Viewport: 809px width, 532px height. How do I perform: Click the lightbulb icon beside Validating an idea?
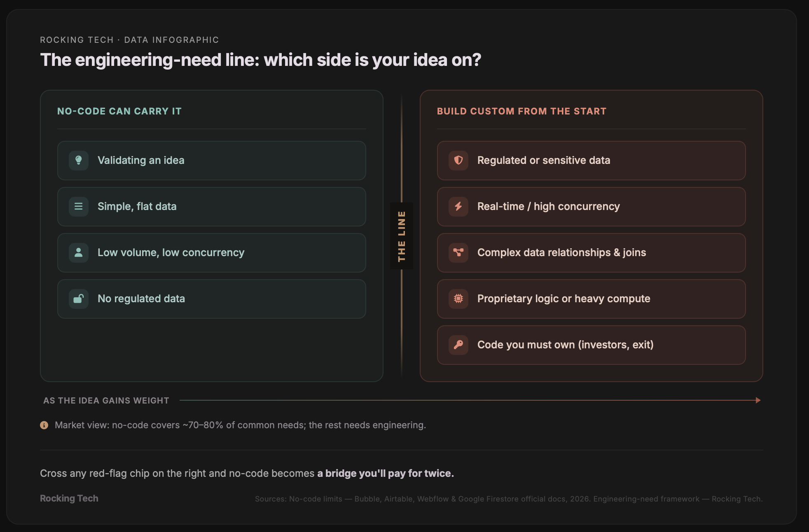79,161
